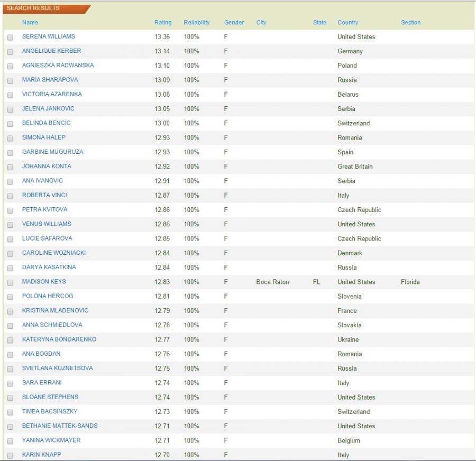The image size is (476, 461).
Task: Select Venus Williams row checkbox
Action: click(10, 225)
